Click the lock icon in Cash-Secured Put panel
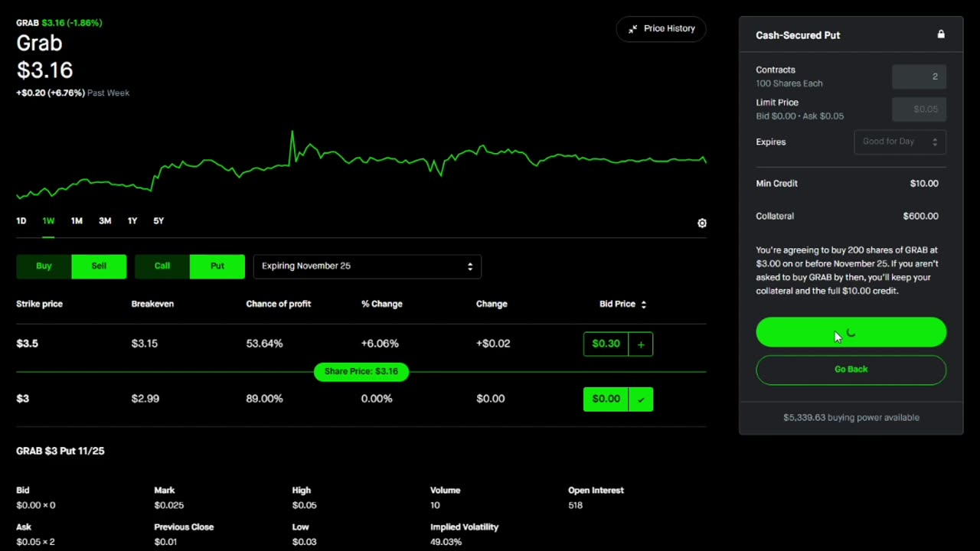The width and height of the screenshot is (980, 551). (941, 34)
